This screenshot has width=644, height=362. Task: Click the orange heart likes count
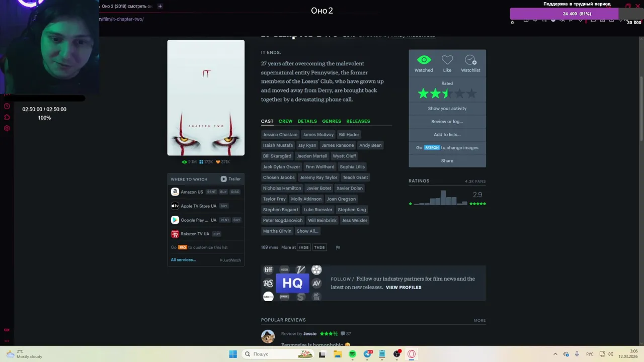pyautogui.click(x=223, y=162)
